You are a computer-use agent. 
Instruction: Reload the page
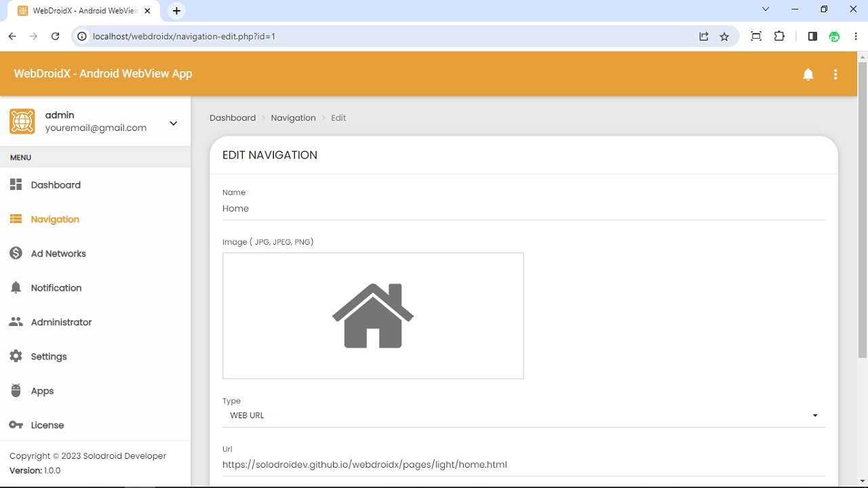point(56,37)
